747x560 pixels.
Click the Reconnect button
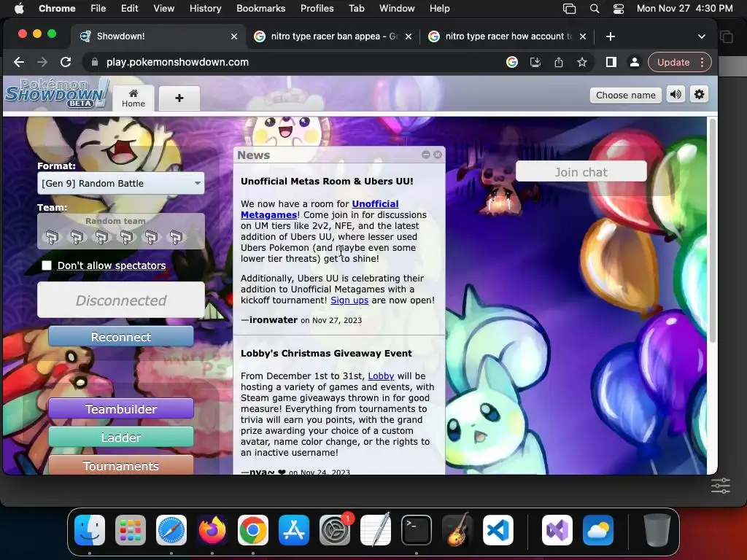[121, 337]
